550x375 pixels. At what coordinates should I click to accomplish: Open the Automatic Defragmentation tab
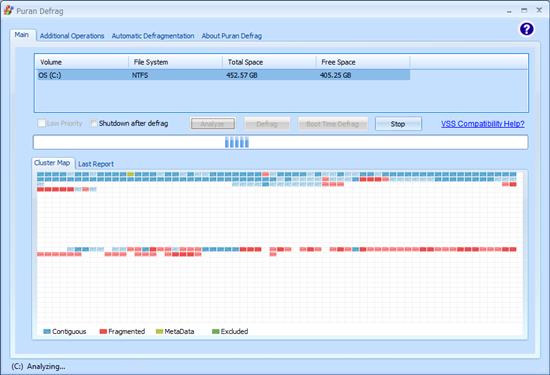tap(153, 36)
